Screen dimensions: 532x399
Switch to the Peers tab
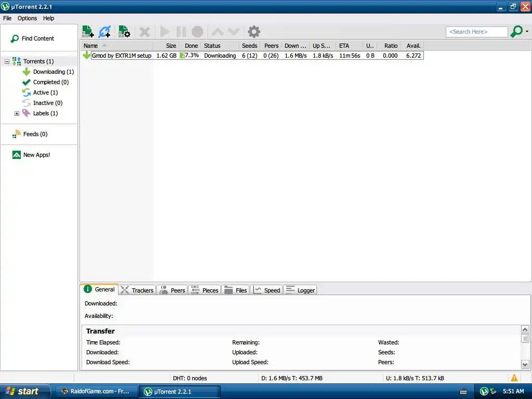[172, 290]
